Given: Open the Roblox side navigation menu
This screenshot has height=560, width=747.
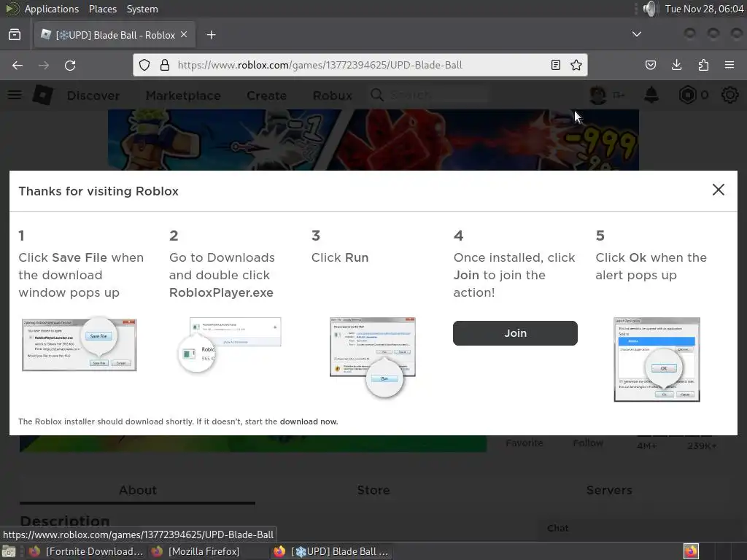Looking at the screenshot, I should click(x=15, y=96).
